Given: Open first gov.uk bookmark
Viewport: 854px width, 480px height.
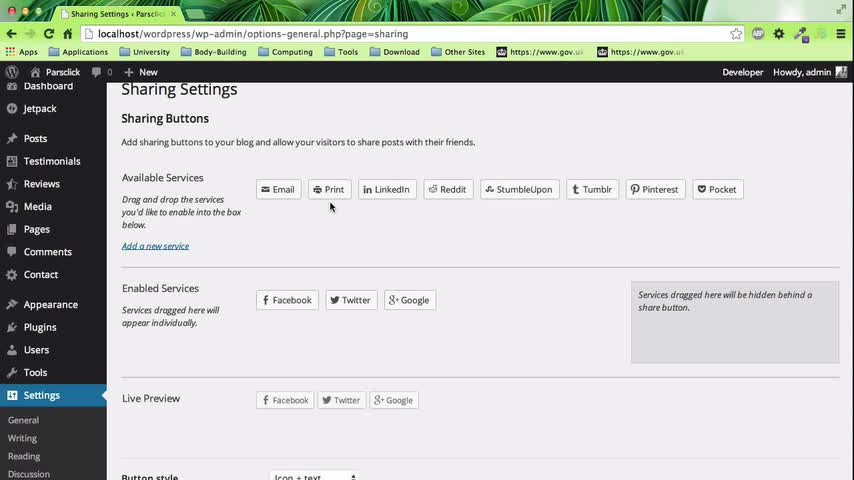Looking at the screenshot, I should point(540,52).
